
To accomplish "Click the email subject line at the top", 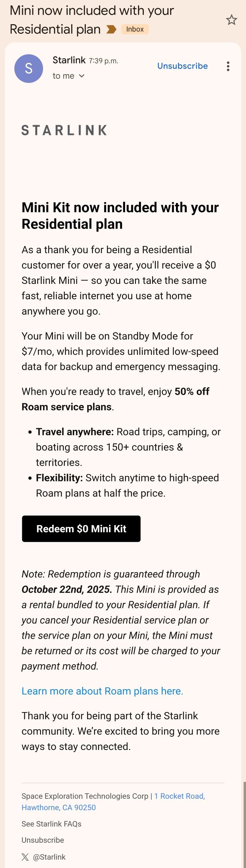I will click(92, 20).
